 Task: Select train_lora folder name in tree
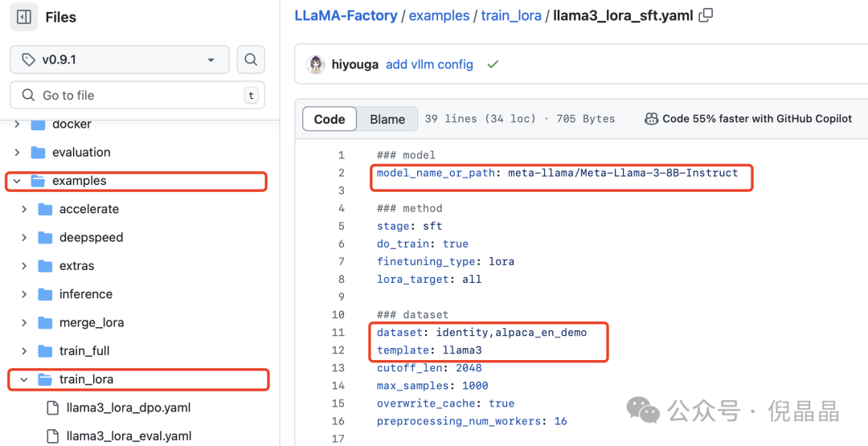coord(86,379)
